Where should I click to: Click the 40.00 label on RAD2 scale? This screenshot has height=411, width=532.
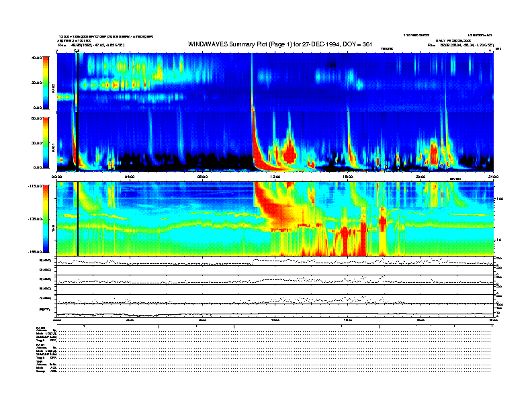click(x=37, y=58)
